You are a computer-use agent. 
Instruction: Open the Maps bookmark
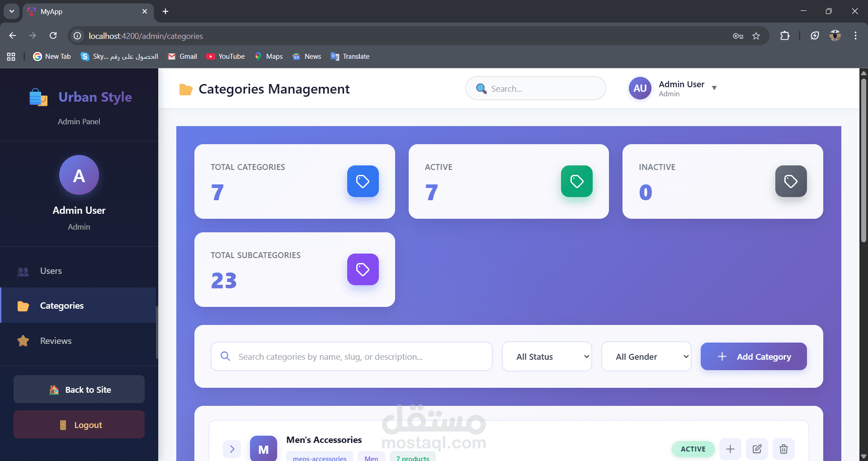[x=269, y=56]
